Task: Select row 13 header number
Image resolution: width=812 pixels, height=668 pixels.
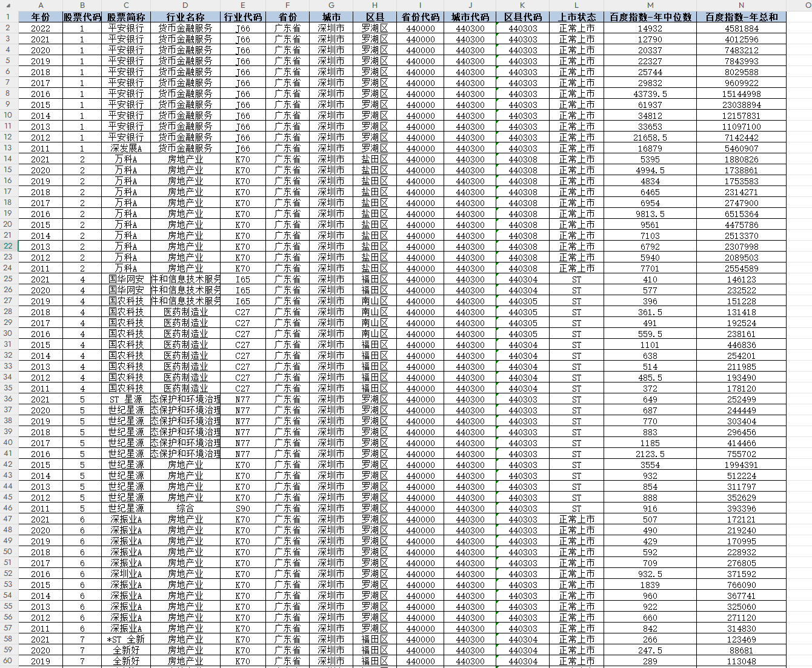Action: tap(8, 148)
